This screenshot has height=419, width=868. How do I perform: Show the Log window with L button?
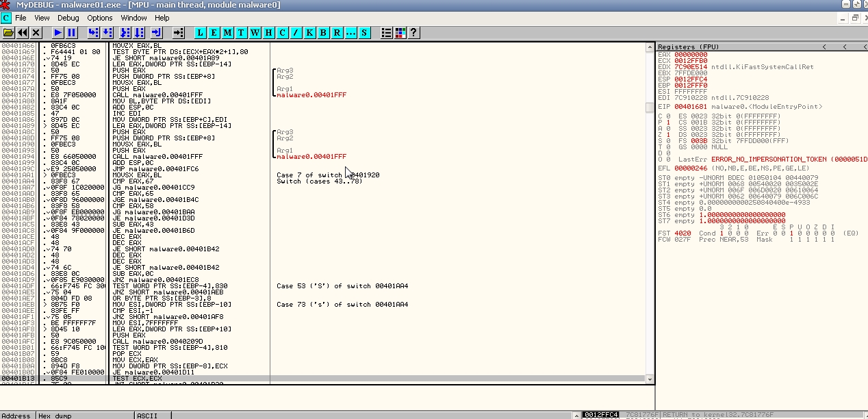click(x=200, y=33)
